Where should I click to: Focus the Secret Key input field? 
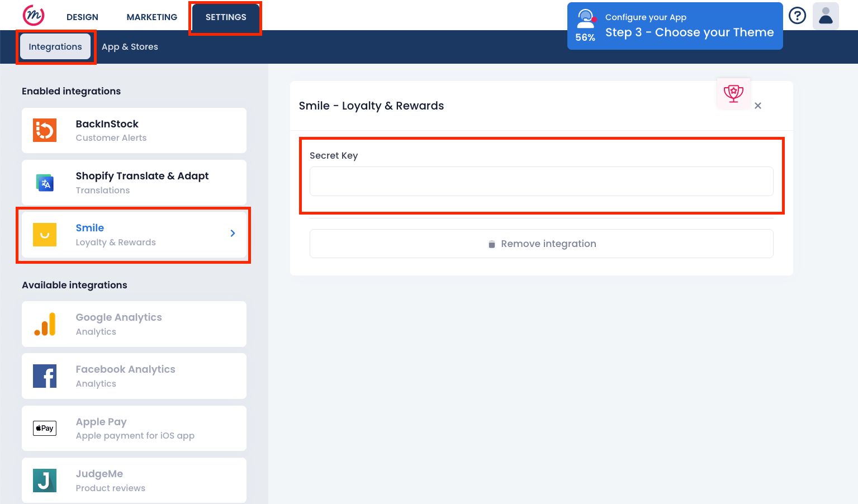point(541,182)
